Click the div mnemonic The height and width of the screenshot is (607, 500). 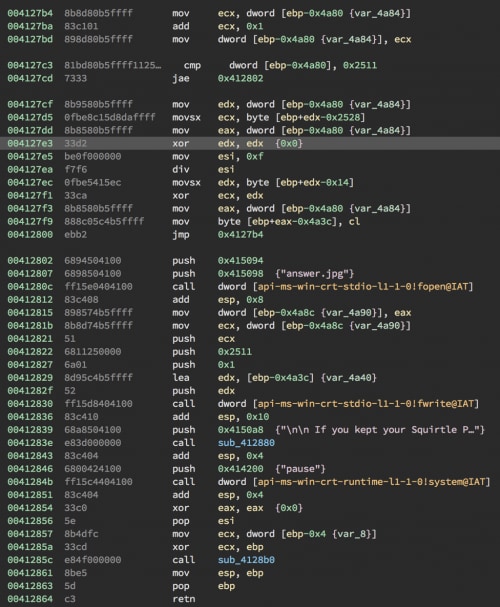(181, 169)
